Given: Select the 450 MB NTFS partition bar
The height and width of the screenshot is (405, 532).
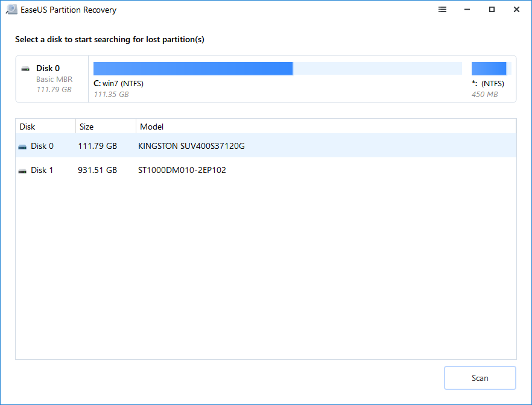Looking at the screenshot, I should tap(490, 68).
